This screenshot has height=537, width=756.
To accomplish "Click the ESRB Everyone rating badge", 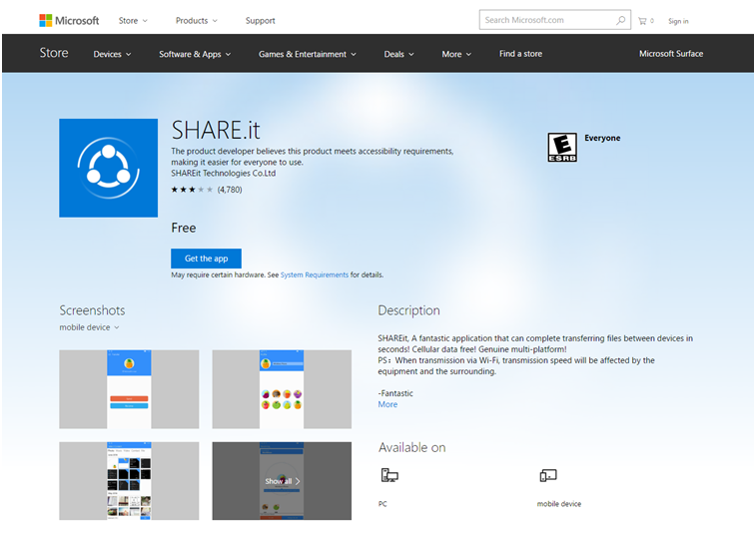I will point(561,147).
